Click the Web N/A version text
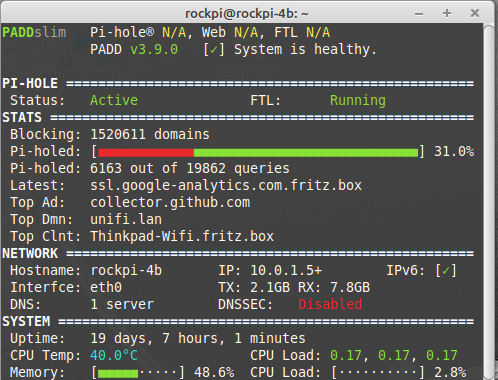This screenshot has width=498, height=380. tap(230, 33)
